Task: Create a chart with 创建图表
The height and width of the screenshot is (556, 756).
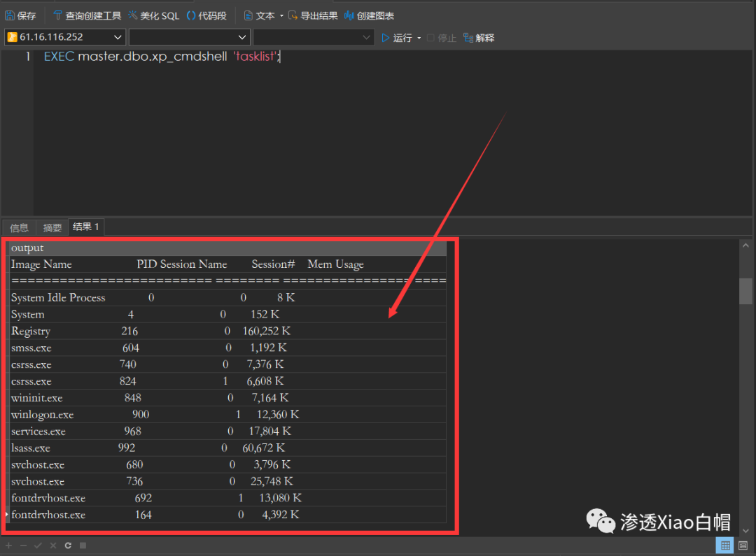Action: pyautogui.click(x=370, y=16)
